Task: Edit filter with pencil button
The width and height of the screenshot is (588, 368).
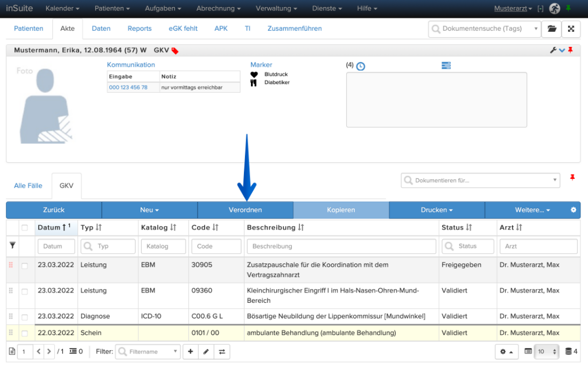Action: click(206, 351)
